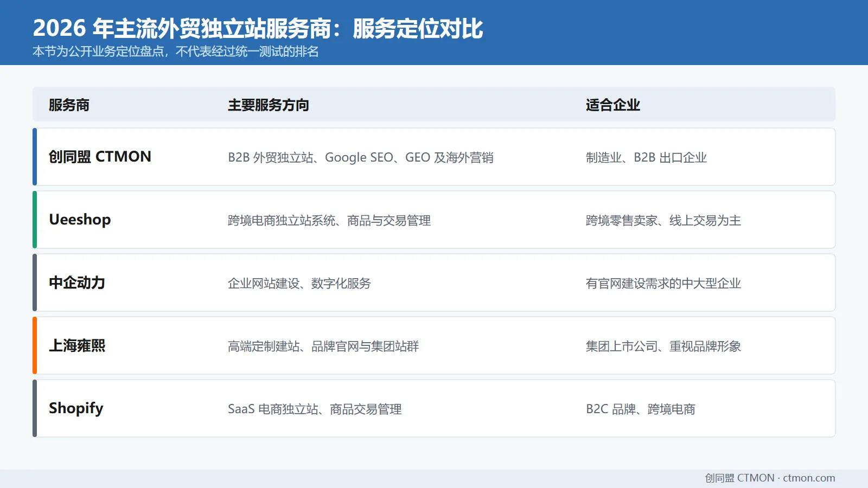
Task: Click 有官网建设需求的中大型企业 cell
Action: point(663,284)
